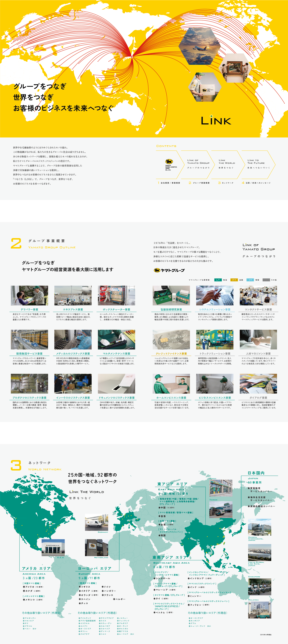Viewport: 288px width, 644px height.
Task: Open the Haneda Chronogate photo
Action: pyautogui.click(x=260, y=527)
